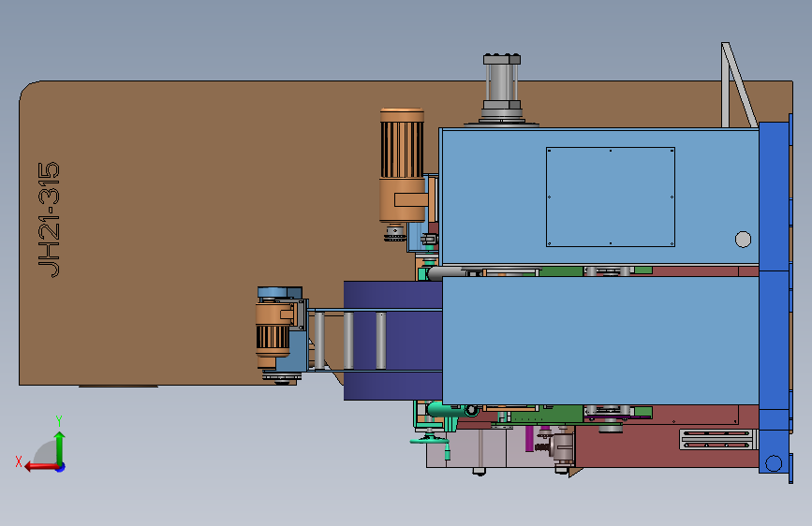The width and height of the screenshot is (812, 526).
Task: Select the large orange motor with cooling fins
Action: [403, 166]
